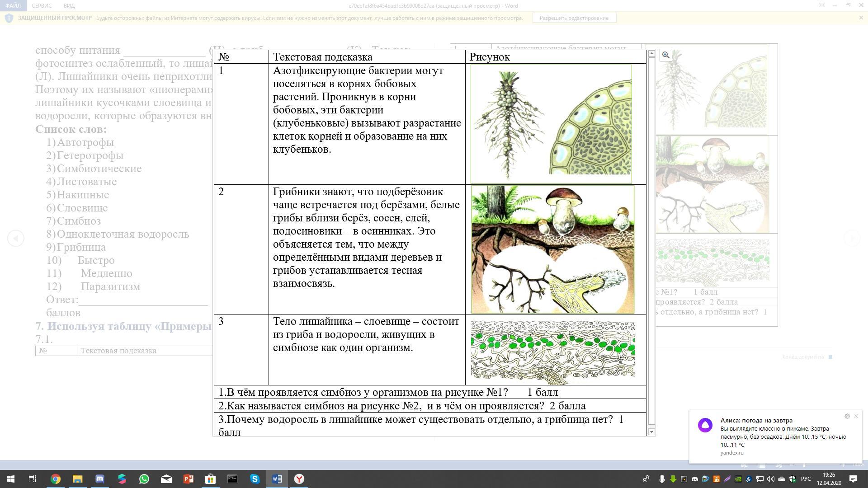Click word list item 'Автотрофы'
This screenshot has width=868, height=488.
85,142
